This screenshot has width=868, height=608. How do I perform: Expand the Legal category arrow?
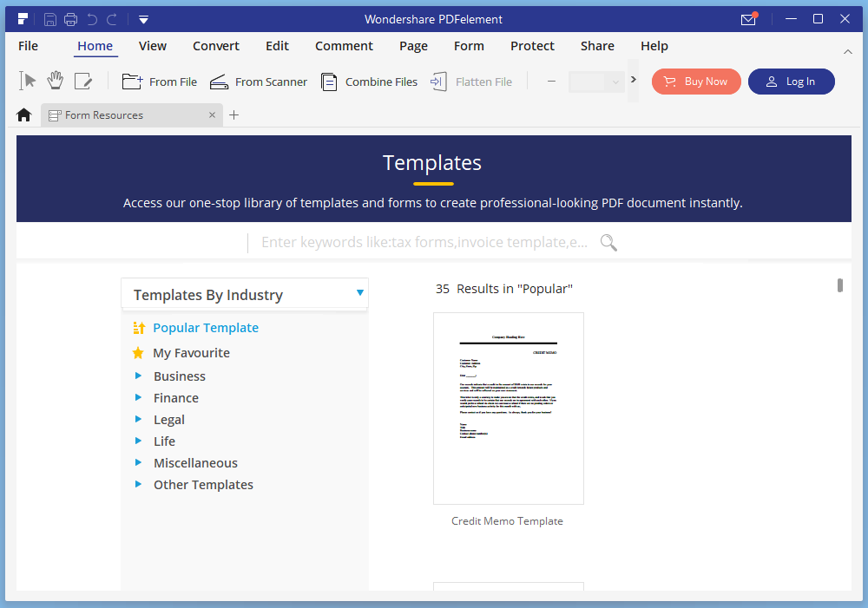coord(138,420)
